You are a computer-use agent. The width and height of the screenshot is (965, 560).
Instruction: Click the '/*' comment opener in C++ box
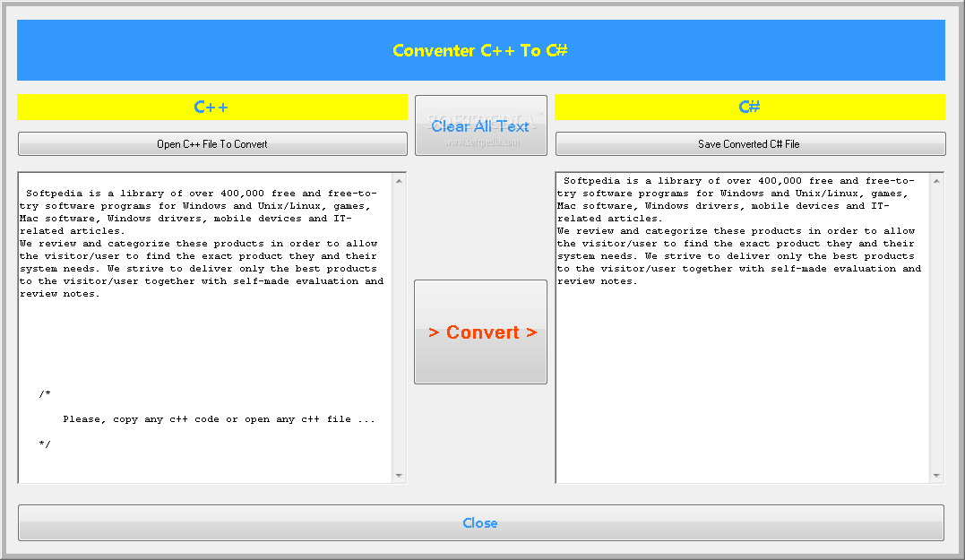[44, 394]
